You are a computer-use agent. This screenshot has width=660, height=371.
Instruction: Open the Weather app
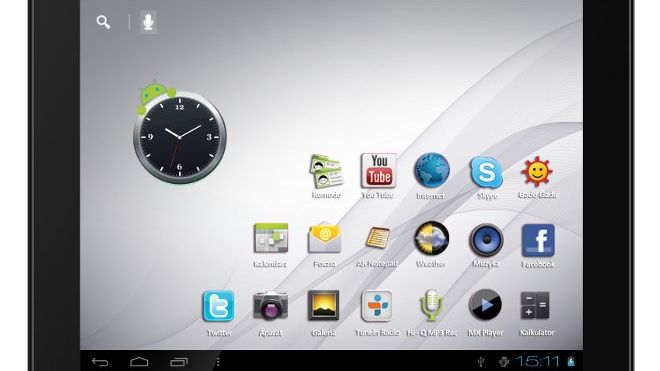(x=431, y=239)
